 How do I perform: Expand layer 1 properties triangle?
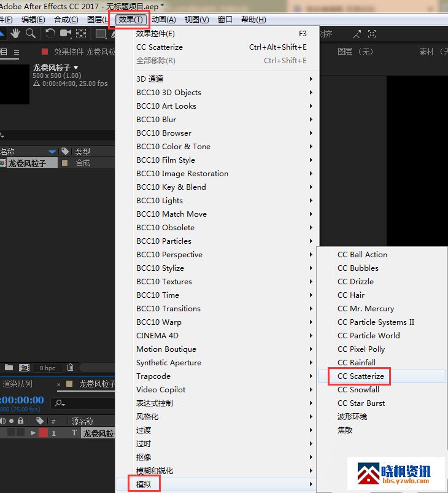tap(33, 433)
